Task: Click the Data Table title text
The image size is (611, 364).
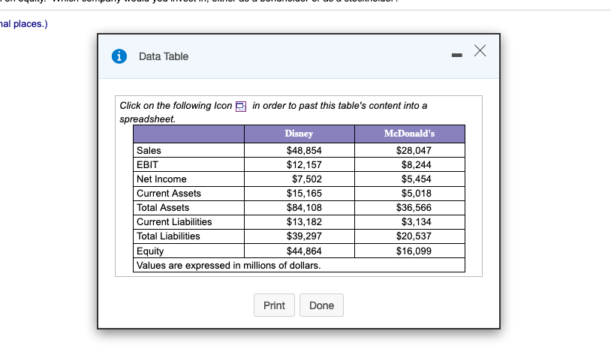Action: pyautogui.click(x=164, y=56)
